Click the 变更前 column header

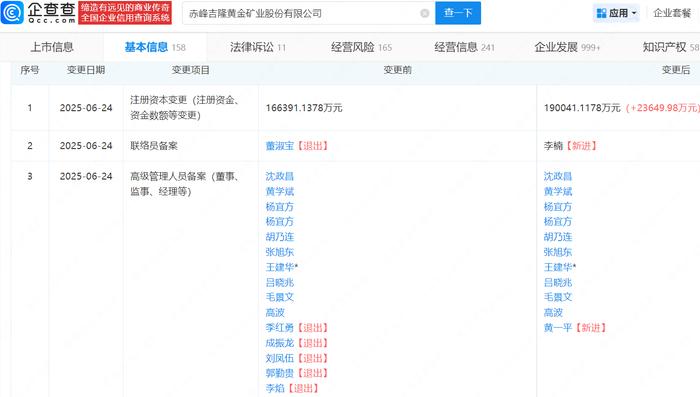tap(397, 70)
